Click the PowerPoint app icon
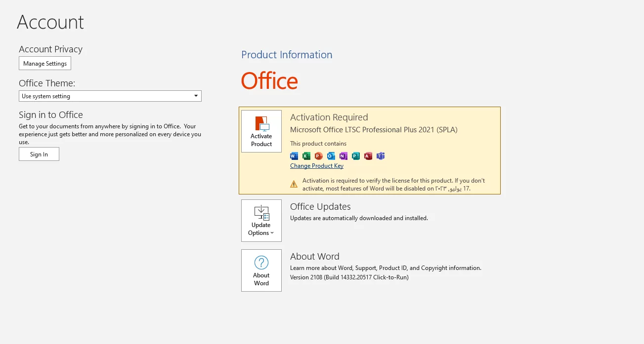Image resolution: width=644 pixels, height=344 pixels. pos(319,156)
